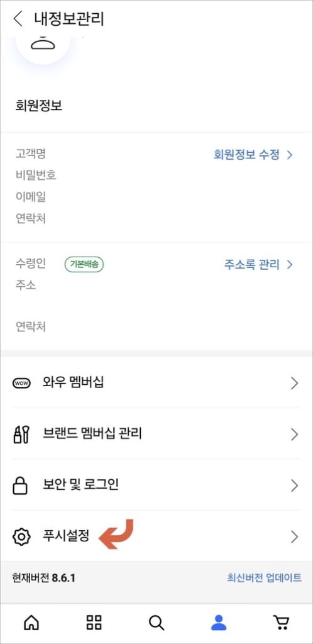Tap the brand membership cosmetics icon
Image resolution: width=313 pixels, height=644 pixels.
click(x=21, y=435)
